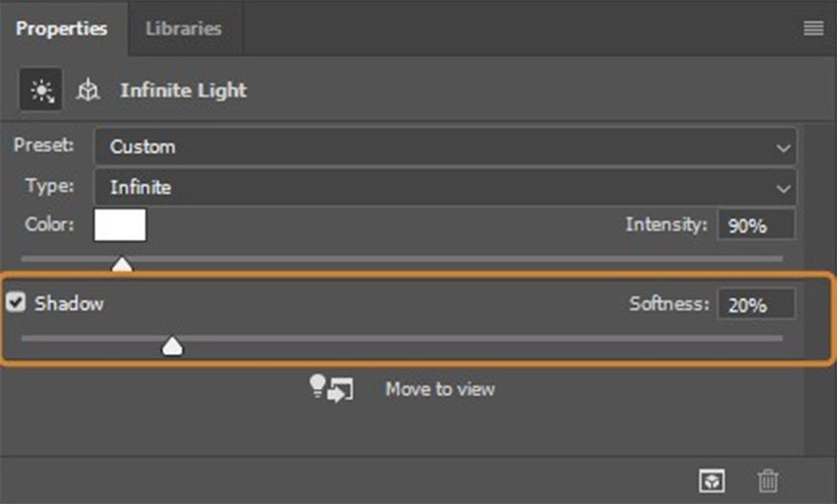This screenshot has height=504, width=837.
Task: Open the white light Color swatch
Action: tap(120, 226)
